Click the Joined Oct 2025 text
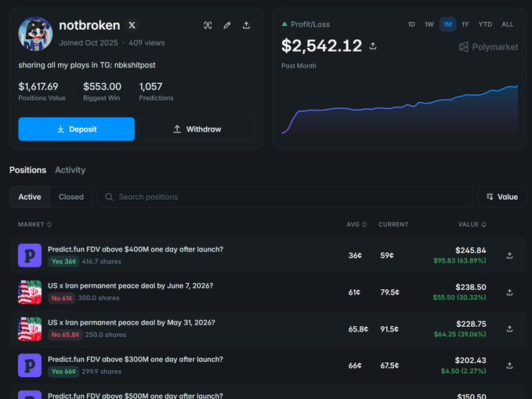The width and height of the screenshot is (532, 399). [x=89, y=43]
